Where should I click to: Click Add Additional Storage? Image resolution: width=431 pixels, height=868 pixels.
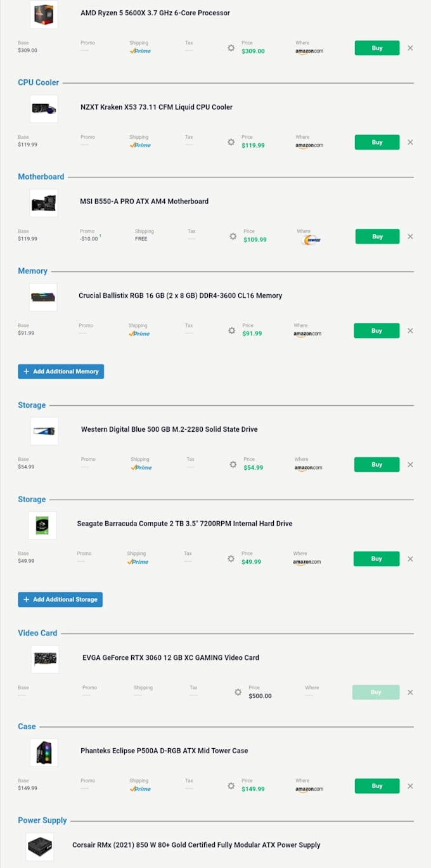[x=60, y=599]
